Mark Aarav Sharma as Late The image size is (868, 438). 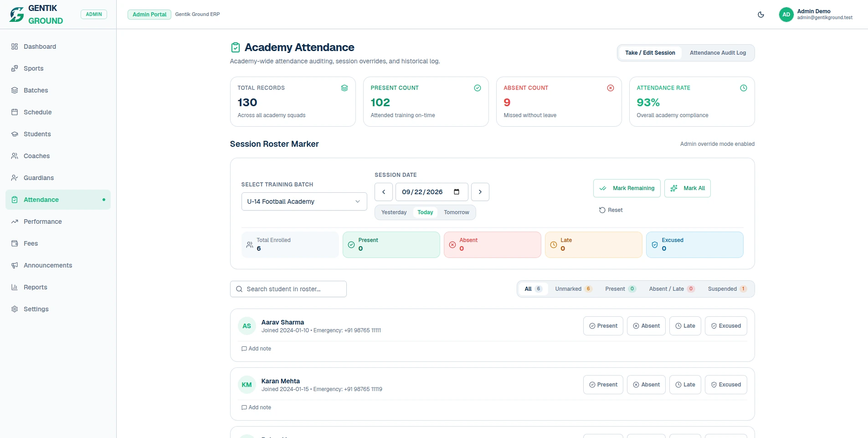(685, 326)
